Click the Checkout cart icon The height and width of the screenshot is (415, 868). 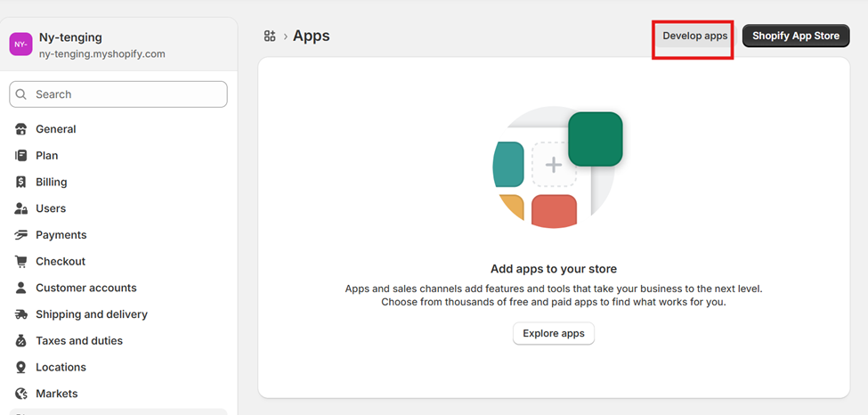point(21,262)
